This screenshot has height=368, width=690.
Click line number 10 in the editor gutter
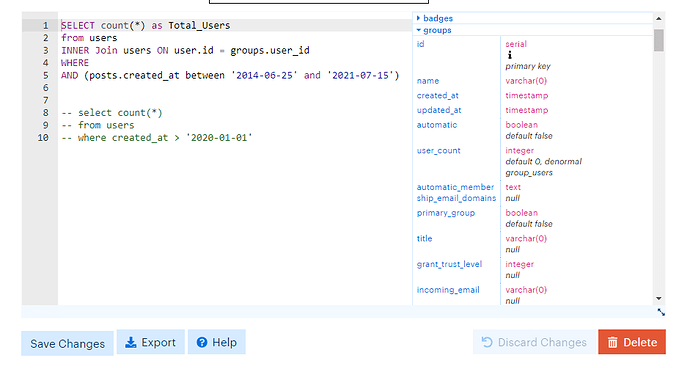[x=43, y=138]
